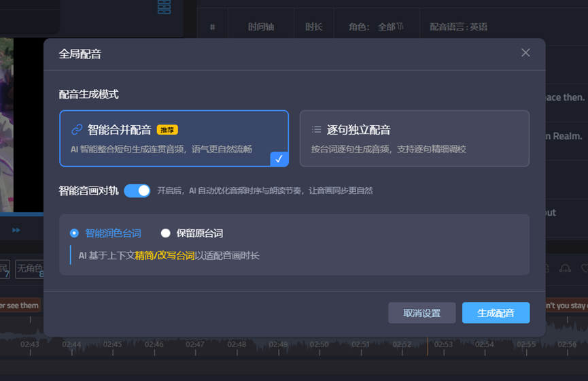Click the grid layout icon above the preview
This screenshot has width=588, height=381.
tap(164, 7)
